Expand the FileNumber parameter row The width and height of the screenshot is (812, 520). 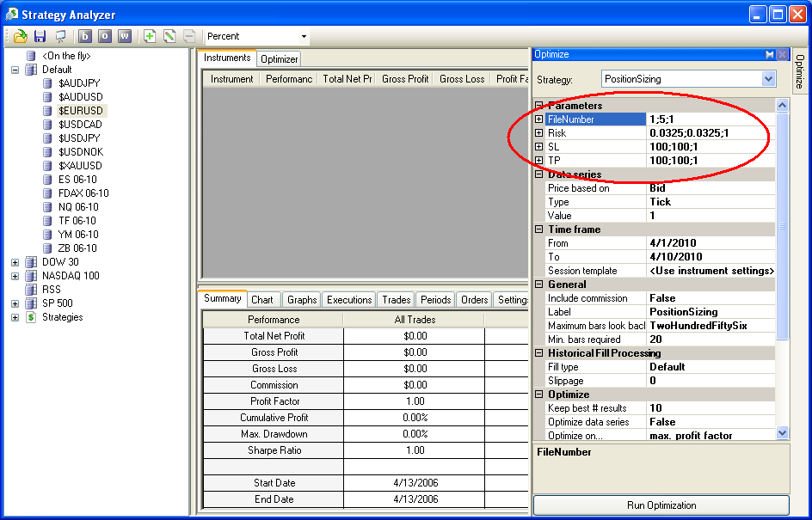click(539, 119)
